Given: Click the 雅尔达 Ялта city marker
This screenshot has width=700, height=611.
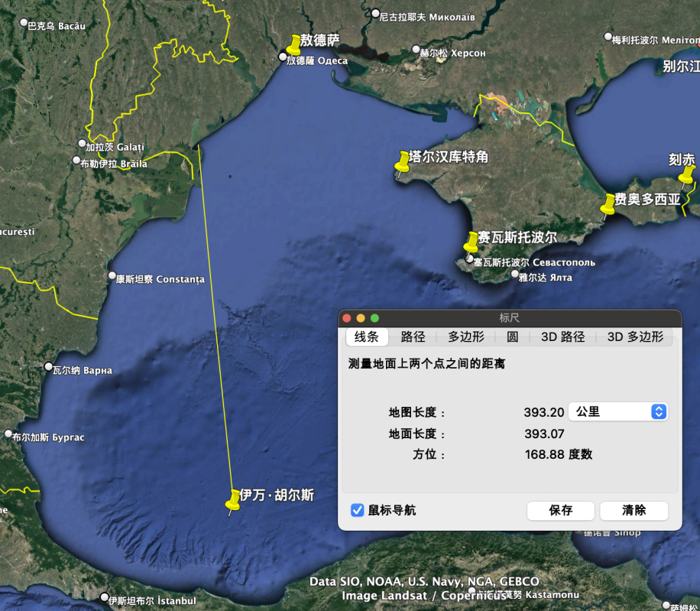Looking at the screenshot, I should pyautogui.click(x=515, y=274).
